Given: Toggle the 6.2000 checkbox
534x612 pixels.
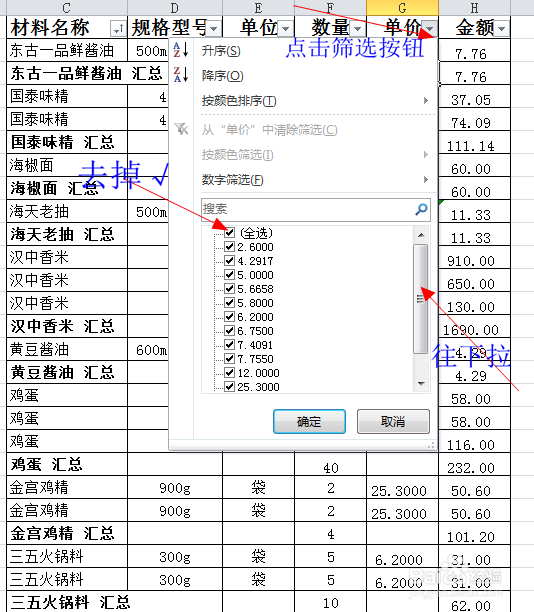Looking at the screenshot, I should tap(230, 317).
